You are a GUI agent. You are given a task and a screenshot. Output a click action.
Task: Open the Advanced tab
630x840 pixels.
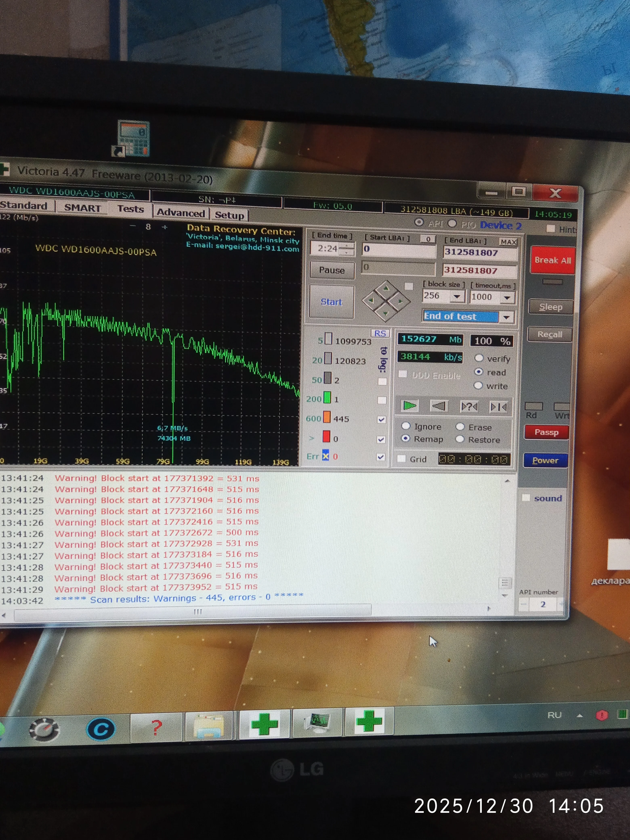coord(181,213)
